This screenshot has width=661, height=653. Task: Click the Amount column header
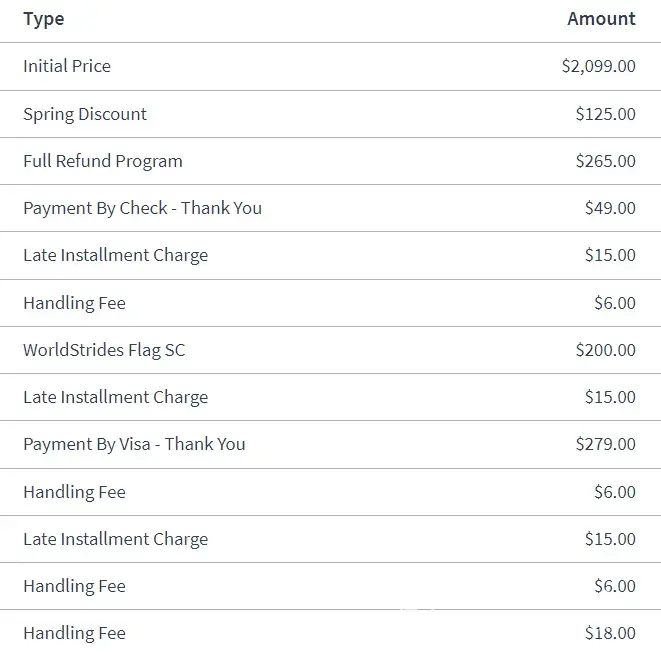click(601, 19)
